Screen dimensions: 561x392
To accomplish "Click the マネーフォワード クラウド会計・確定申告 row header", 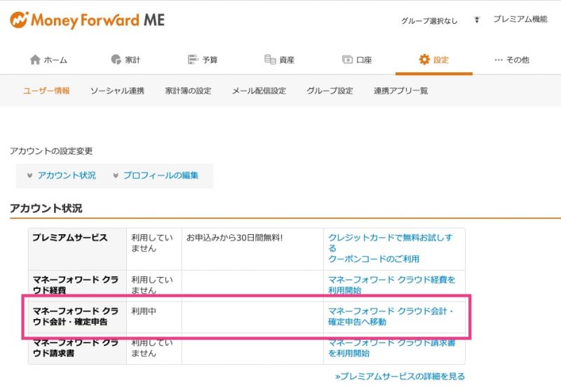I will (x=77, y=317).
